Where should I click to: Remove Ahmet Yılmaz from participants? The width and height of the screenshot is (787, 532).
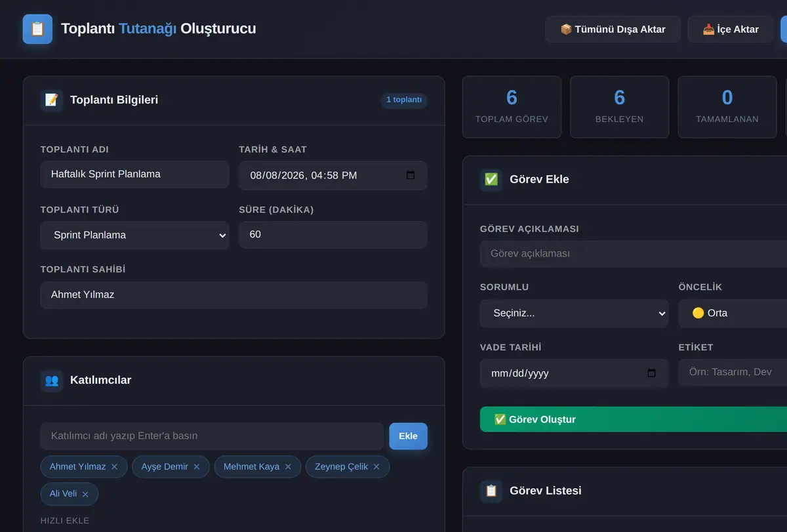tap(115, 467)
